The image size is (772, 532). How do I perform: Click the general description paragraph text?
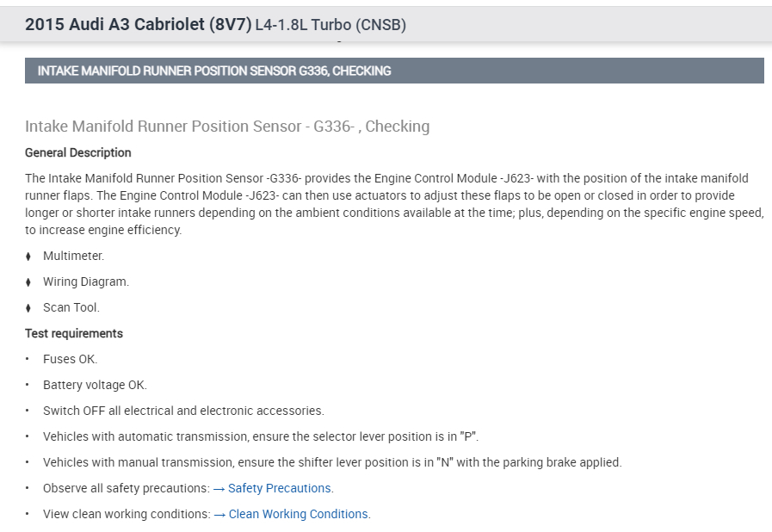point(387,204)
